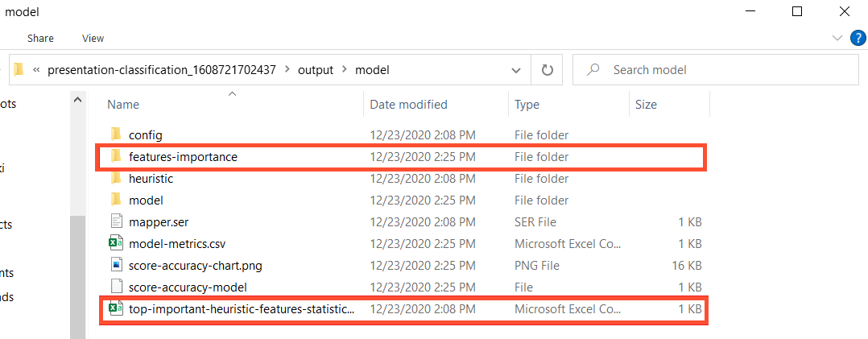The width and height of the screenshot is (868, 339).
Task: Expand the ribbon with chevron arrow
Action: coord(837,38)
